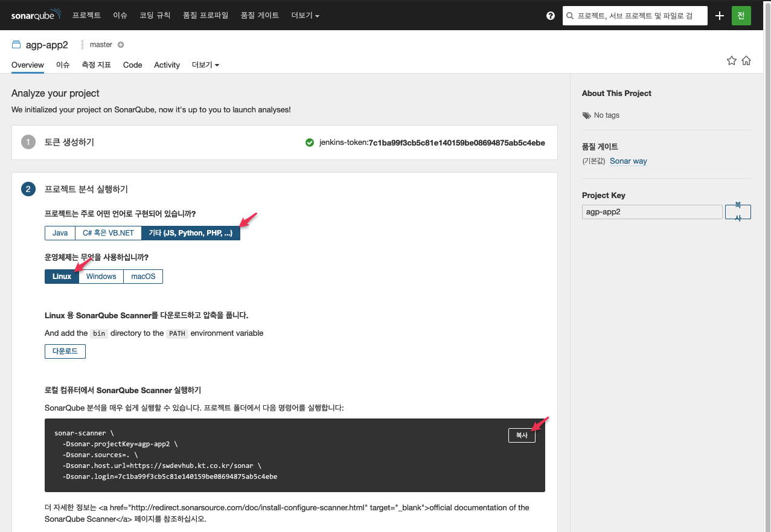Click the agp-app2 project icon
The height and width of the screenshot is (532, 771).
(x=16, y=45)
